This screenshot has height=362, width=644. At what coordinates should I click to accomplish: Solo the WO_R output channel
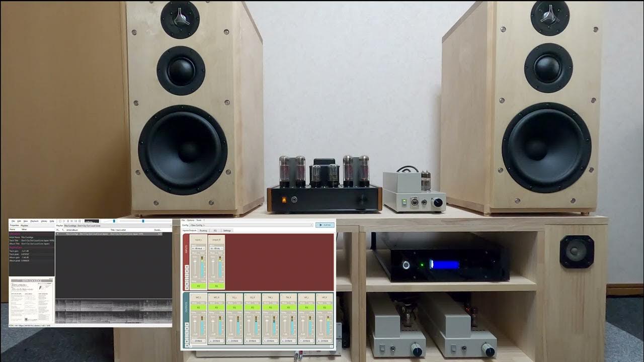click(x=220, y=303)
